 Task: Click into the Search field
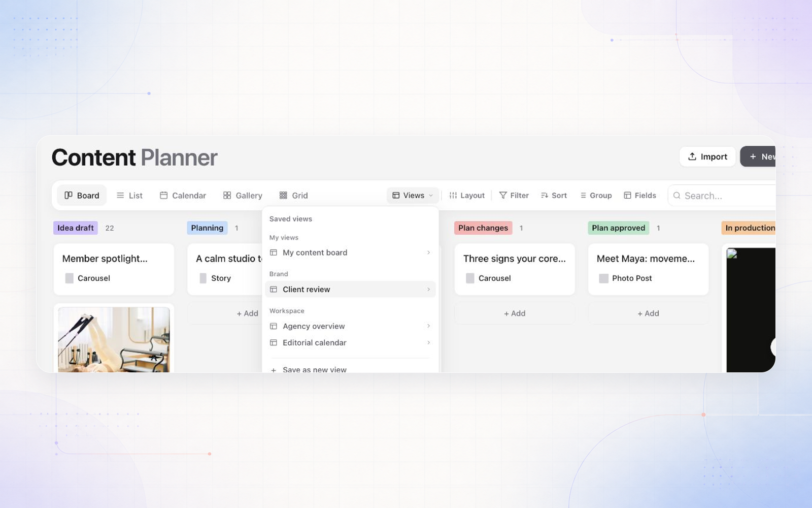[x=722, y=196]
